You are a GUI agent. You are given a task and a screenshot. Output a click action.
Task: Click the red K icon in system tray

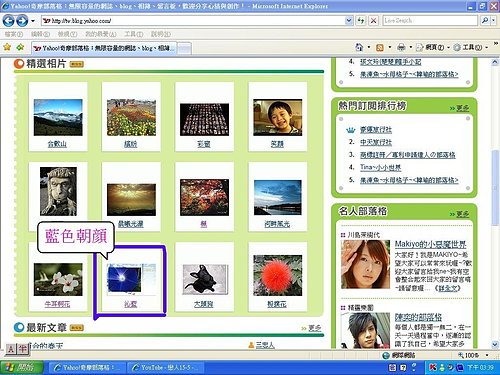433,367
